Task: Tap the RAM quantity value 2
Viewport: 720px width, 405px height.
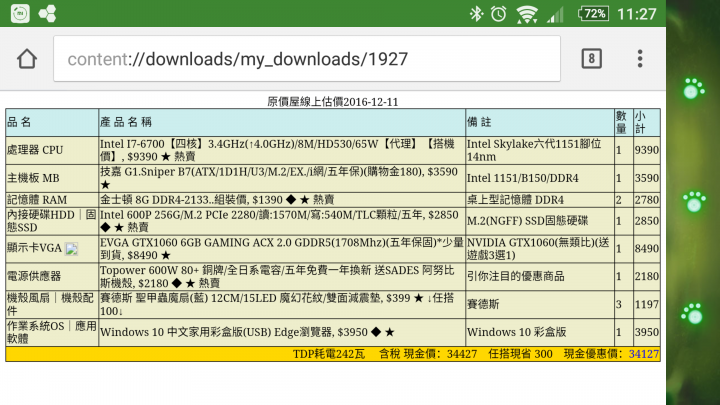Action: (x=619, y=200)
